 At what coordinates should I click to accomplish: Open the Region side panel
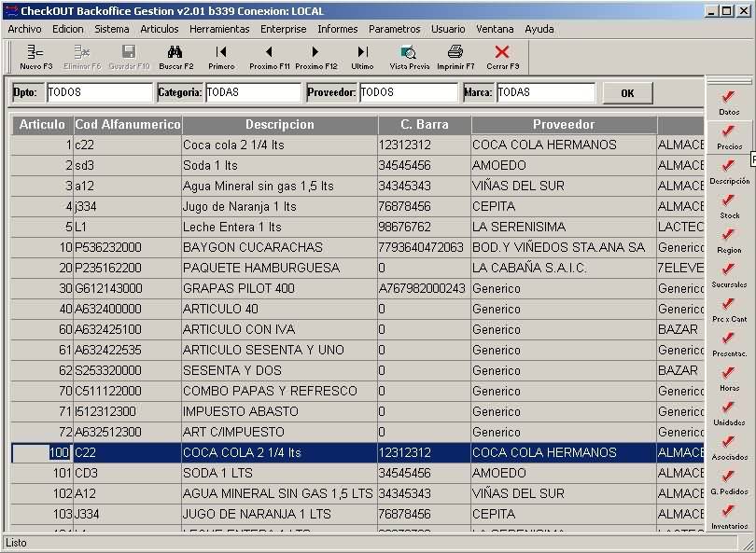[x=729, y=242]
